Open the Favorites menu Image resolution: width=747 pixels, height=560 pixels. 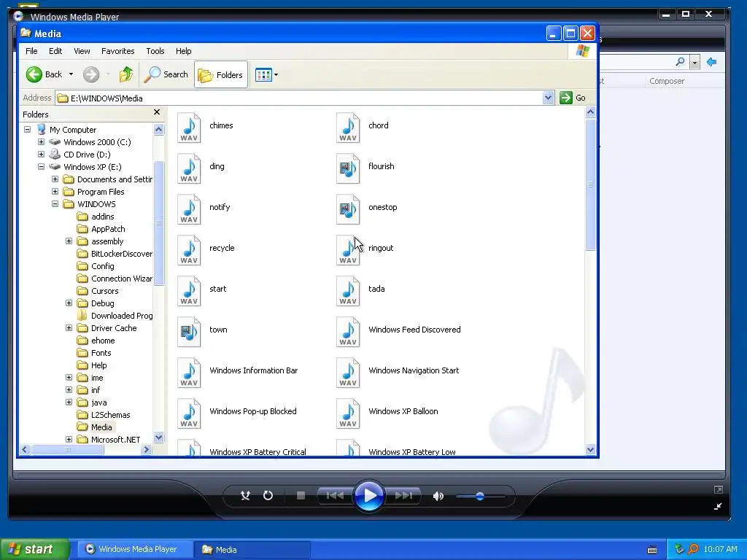pos(117,51)
